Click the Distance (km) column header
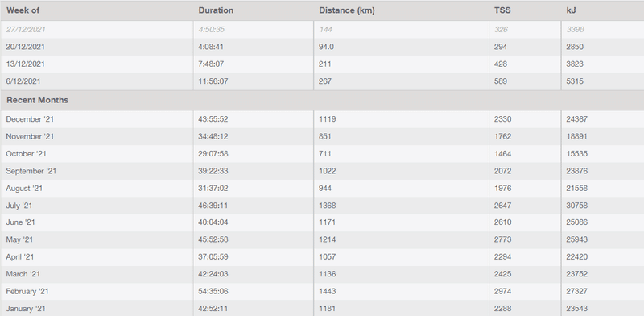Image resolution: width=644 pixels, height=316 pixels. point(347,10)
